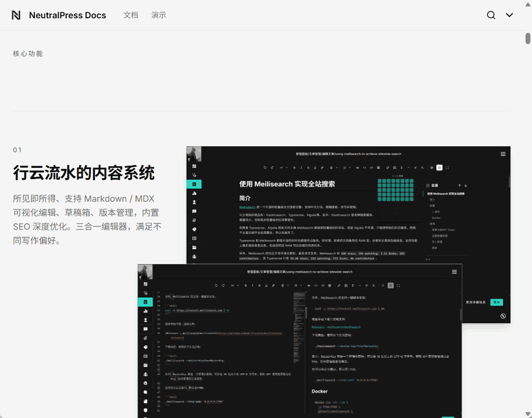This screenshot has width=532, height=418.
Task: Click fullscreen icon in upper editor toolbar
Action: tap(447, 167)
